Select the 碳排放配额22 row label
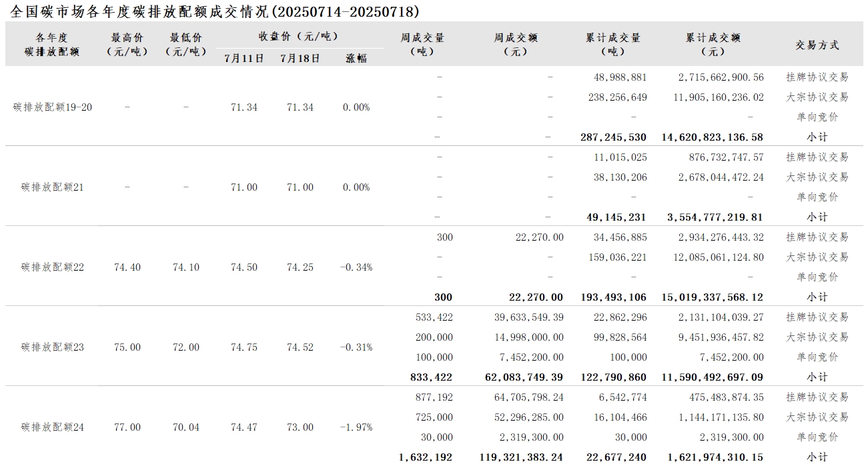Image resolution: width=868 pixels, height=466 pixels. (52, 267)
